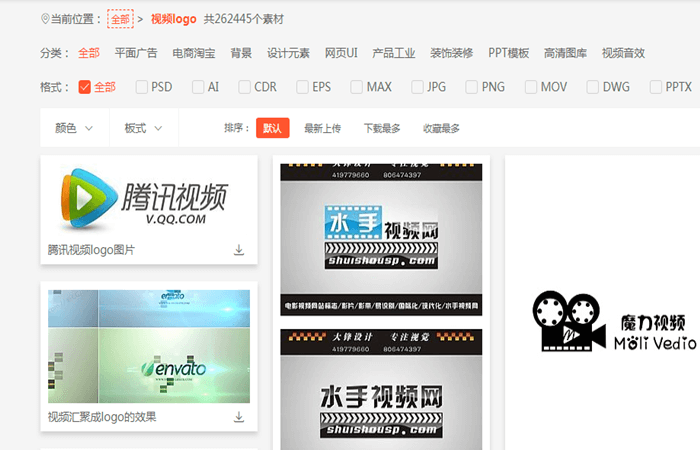
Task: Open the envato logo effect thumbnail
Action: pyautogui.click(x=148, y=346)
